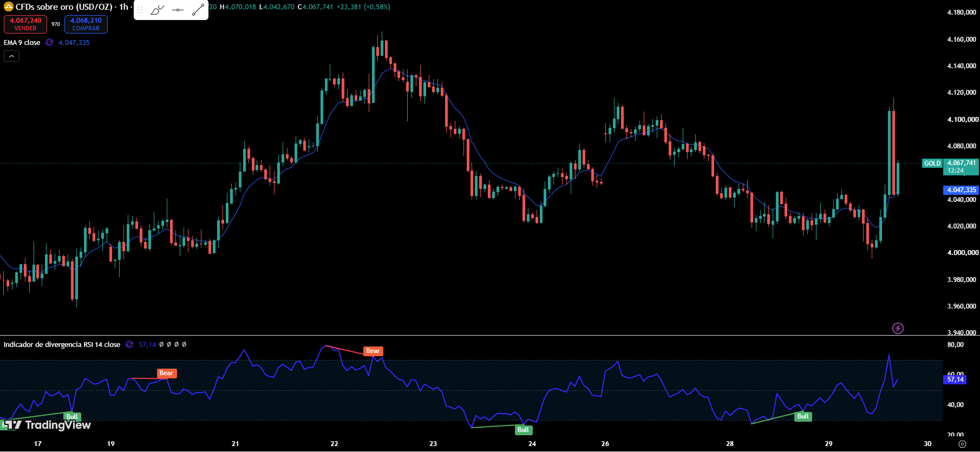Select the brush drawing tool

[158, 10]
